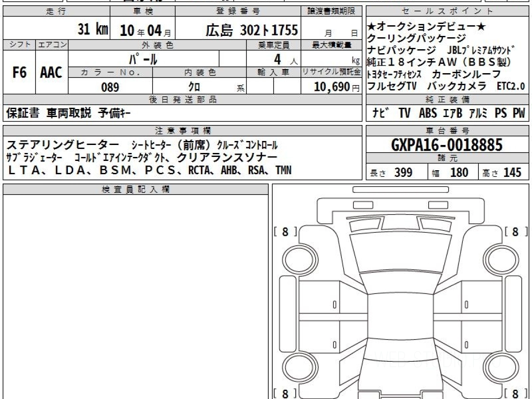
Task: Click the seating capacity value 4人
Action: click(x=285, y=59)
